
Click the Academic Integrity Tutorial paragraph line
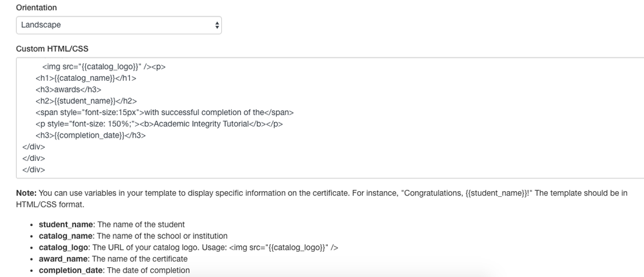coord(159,124)
